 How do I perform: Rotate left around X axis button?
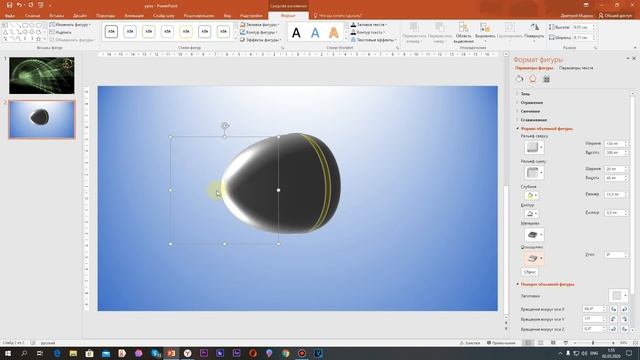(x=613, y=309)
